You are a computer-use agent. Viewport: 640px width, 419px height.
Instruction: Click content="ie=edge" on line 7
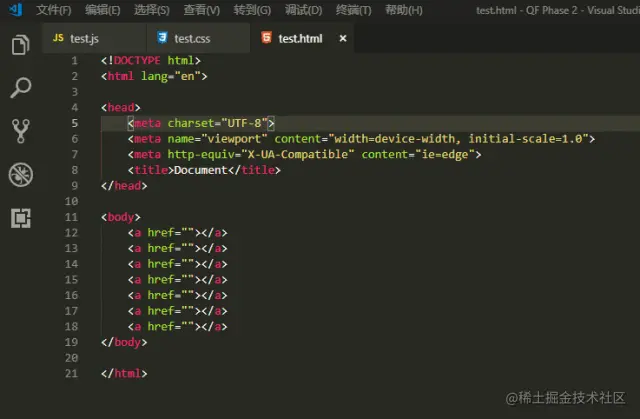click(x=418, y=154)
